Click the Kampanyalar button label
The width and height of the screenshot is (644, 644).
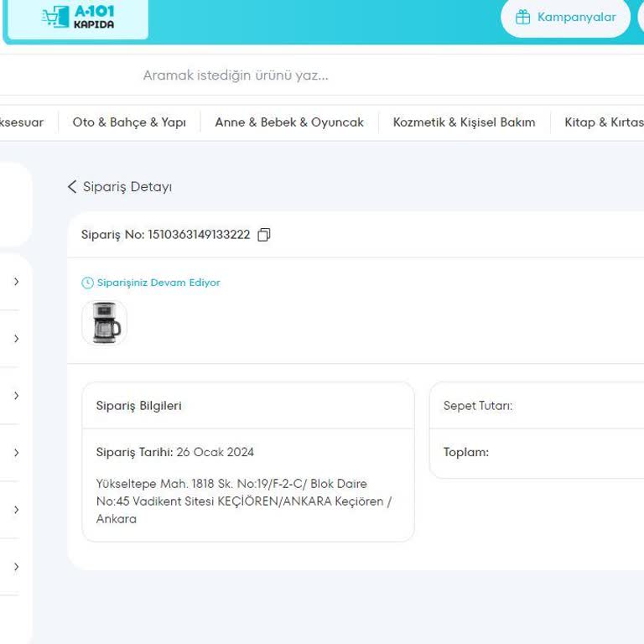tap(576, 18)
